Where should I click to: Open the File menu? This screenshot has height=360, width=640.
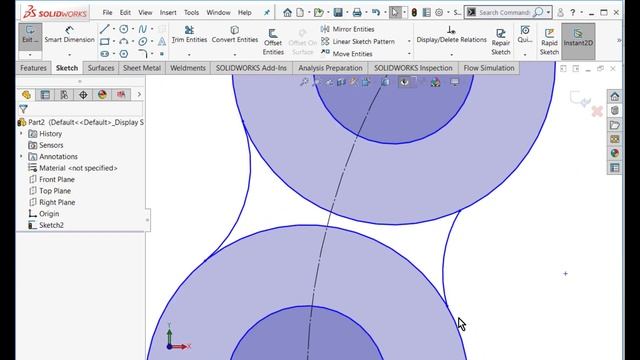coord(107,13)
